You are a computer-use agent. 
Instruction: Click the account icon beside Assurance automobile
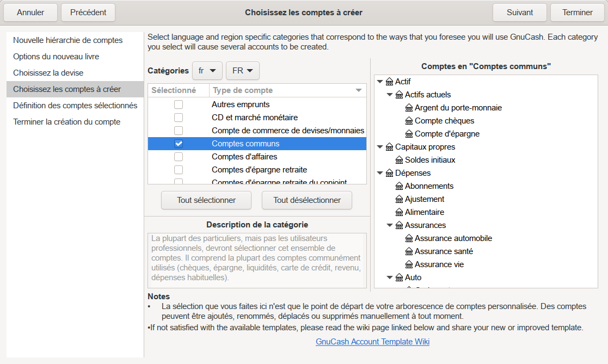pyautogui.click(x=409, y=238)
